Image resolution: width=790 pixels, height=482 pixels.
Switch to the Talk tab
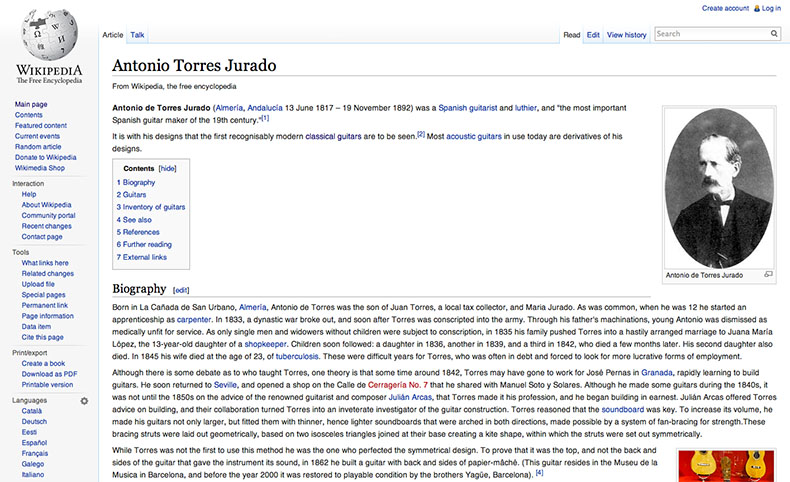137,35
